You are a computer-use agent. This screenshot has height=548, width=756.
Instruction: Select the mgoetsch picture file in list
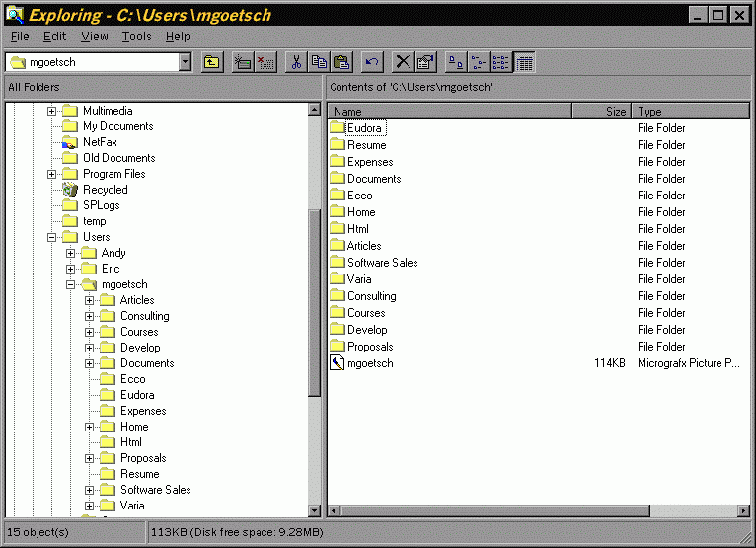point(370,363)
